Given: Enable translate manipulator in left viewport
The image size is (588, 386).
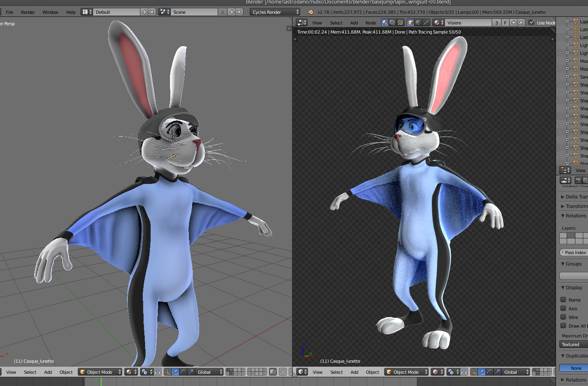Looking at the screenshot, I should (175, 372).
